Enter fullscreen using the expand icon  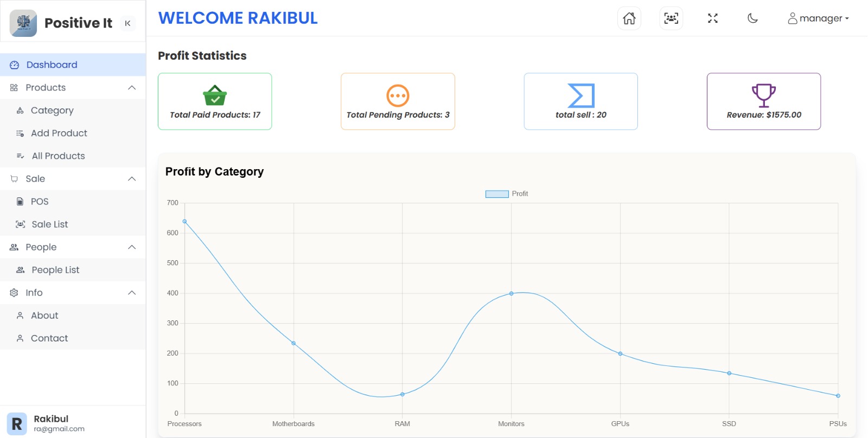click(x=713, y=18)
